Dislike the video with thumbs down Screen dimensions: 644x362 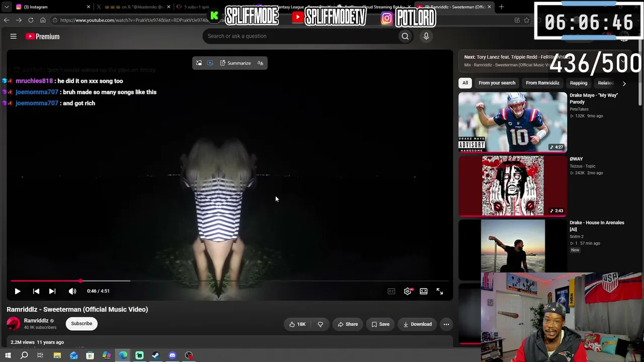coord(320,324)
